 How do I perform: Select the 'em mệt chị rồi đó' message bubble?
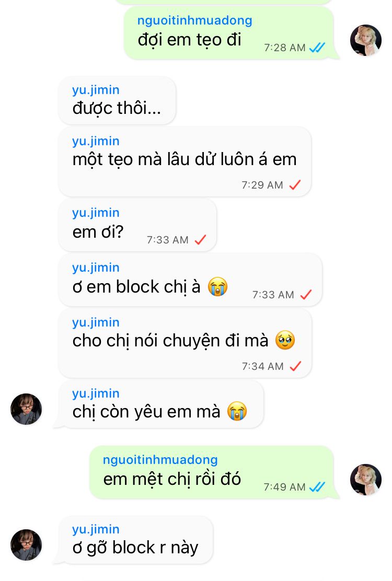212,472
